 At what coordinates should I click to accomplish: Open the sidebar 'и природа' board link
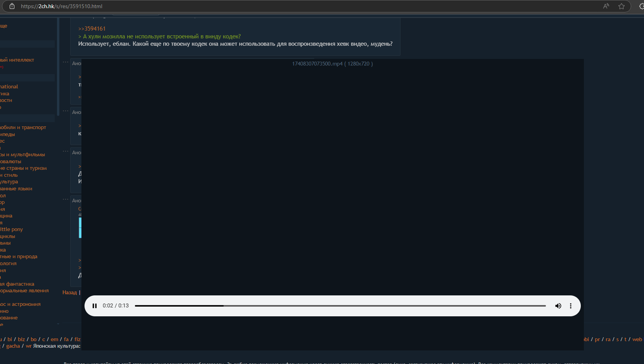click(x=19, y=257)
